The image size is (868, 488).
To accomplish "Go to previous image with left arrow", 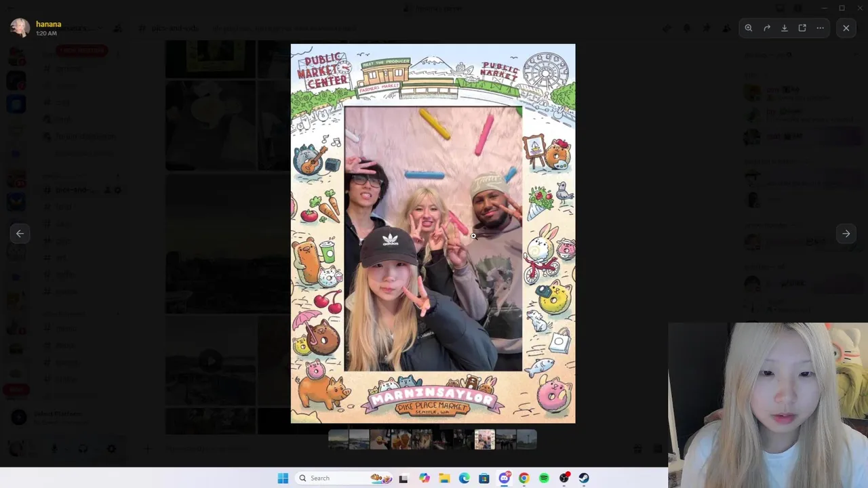I will pyautogui.click(x=20, y=233).
